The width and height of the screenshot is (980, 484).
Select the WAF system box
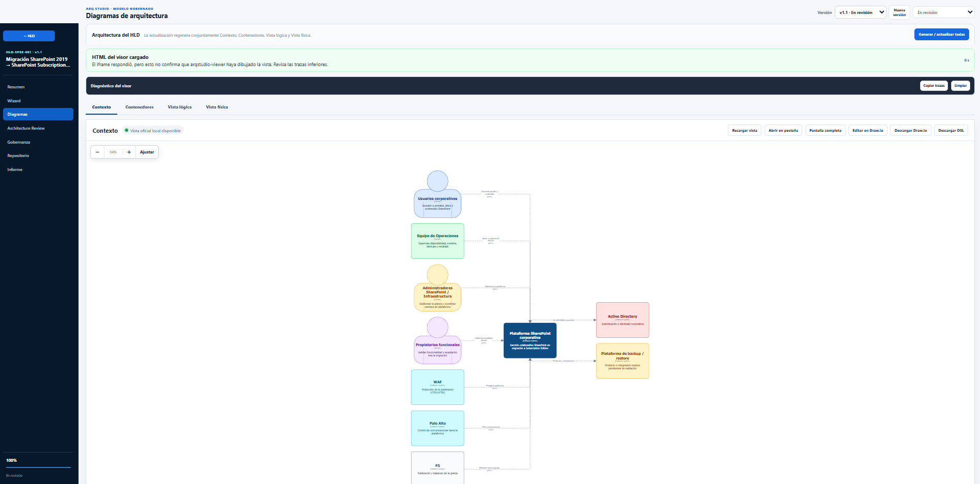[438, 387]
